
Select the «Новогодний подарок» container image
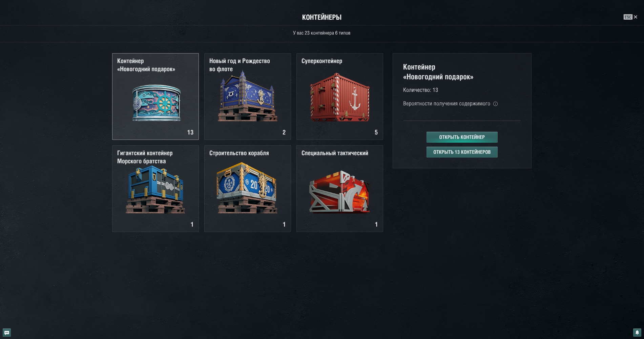click(x=156, y=103)
